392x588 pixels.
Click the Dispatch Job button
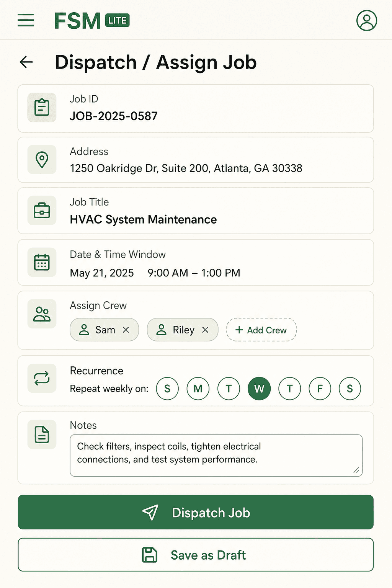[196, 512]
